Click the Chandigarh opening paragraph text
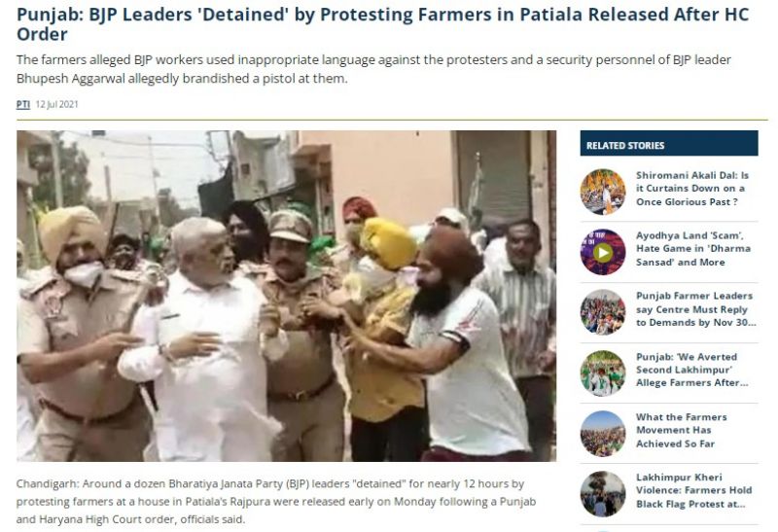This screenshot has width=778, height=532. pyautogui.click(x=276, y=501)
